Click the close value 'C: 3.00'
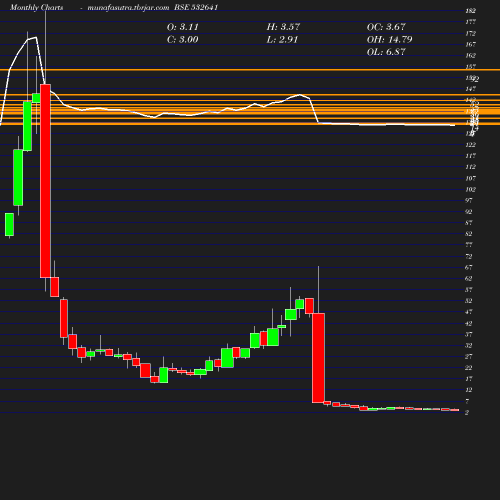The width and height of the screenshot is (500, 500). pyautogui.click(x=182, y=40)
